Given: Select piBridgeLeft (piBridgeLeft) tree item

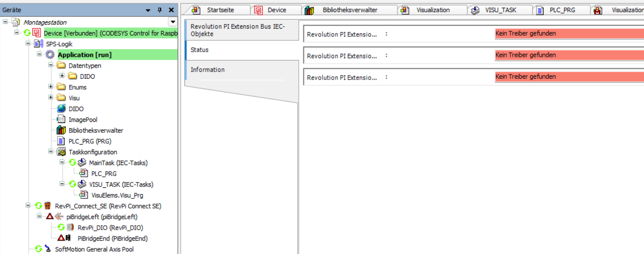Looking at the screenshot, I should (102, 217).
